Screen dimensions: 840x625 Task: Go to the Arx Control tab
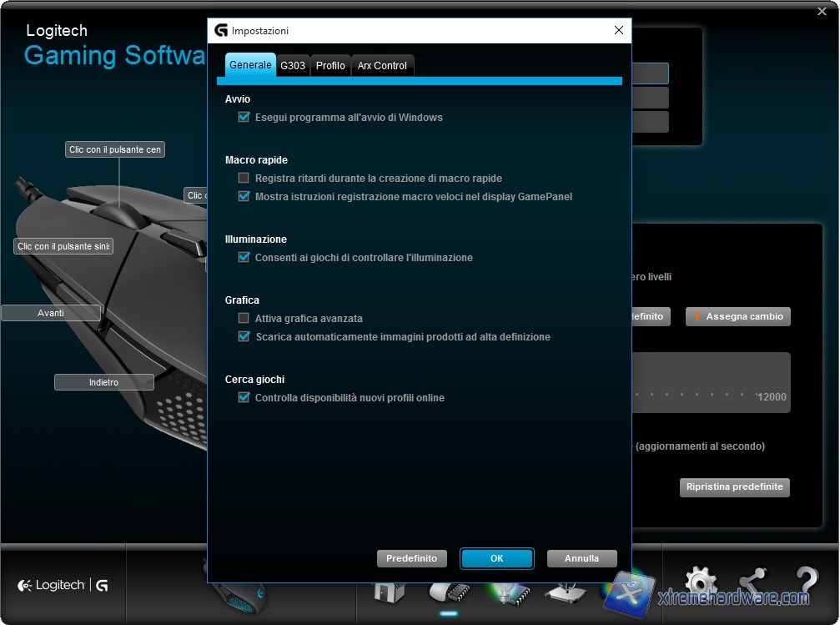(382, 66)
